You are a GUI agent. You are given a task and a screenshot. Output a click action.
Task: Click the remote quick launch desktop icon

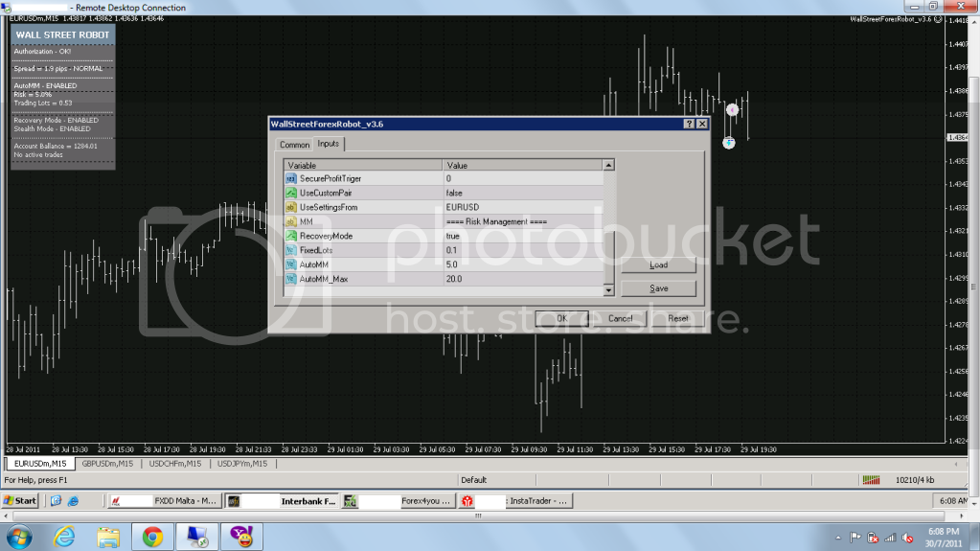(x=56, y=501)
